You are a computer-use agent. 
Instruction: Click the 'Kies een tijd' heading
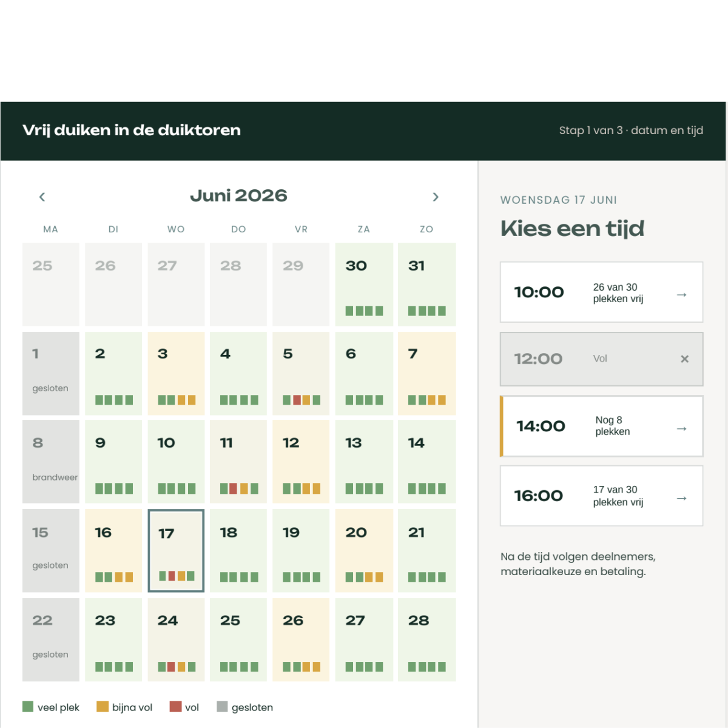tap(572, 229)
